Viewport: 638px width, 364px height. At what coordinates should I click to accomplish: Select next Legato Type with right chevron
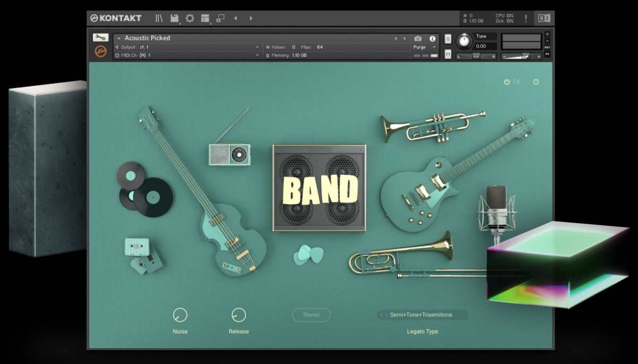(386, 315)
